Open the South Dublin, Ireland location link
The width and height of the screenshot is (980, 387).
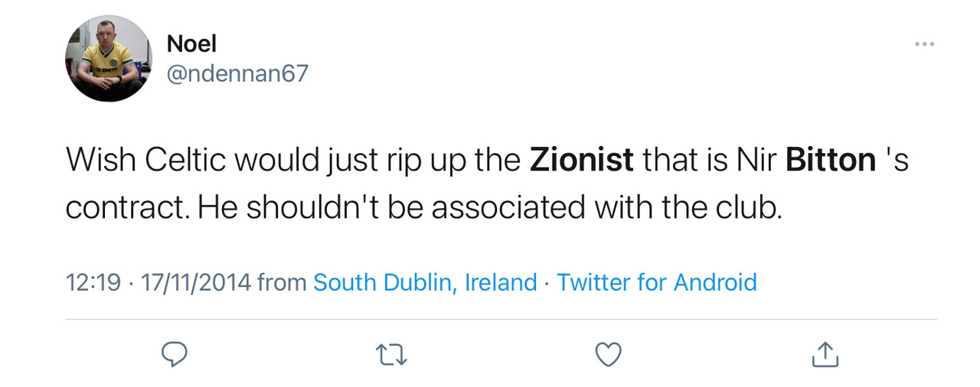[425, 282]
